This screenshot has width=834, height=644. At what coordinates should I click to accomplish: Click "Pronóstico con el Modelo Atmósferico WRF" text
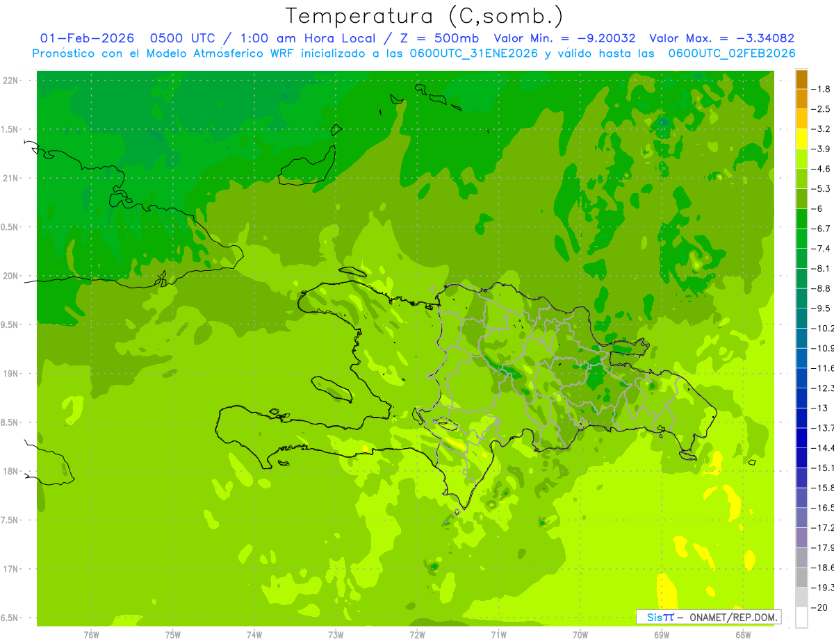point(165,53)
